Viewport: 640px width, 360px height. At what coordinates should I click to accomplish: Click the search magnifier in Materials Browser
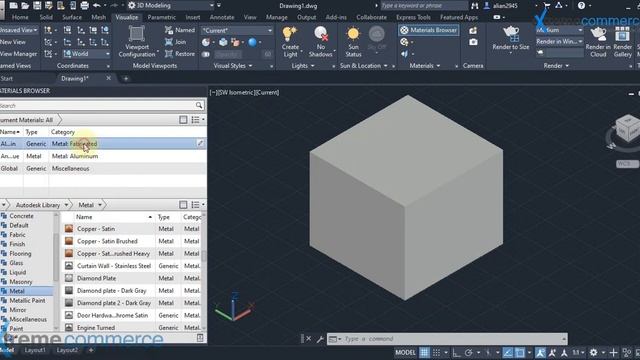pyautogui.click(x=199, y=105)
